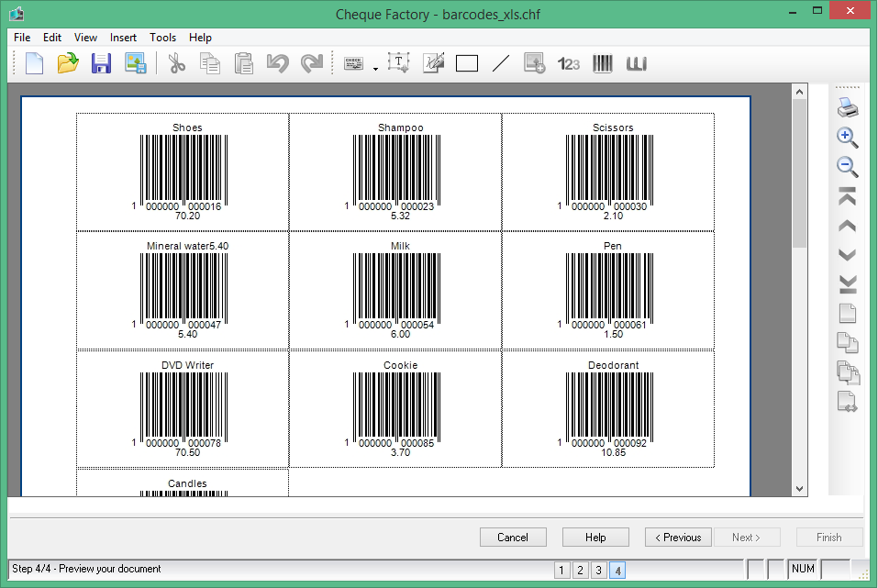Open the Help menu

pyautogui.click(x=200, y=38)
